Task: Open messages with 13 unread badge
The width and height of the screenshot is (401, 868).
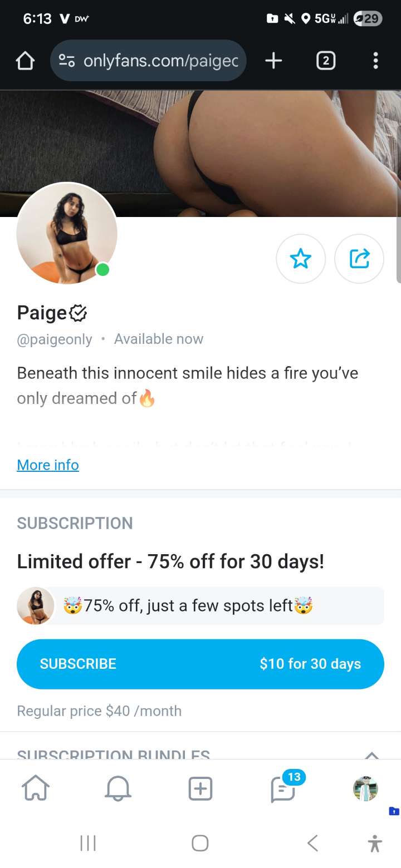Action: [x=283, y=789]
